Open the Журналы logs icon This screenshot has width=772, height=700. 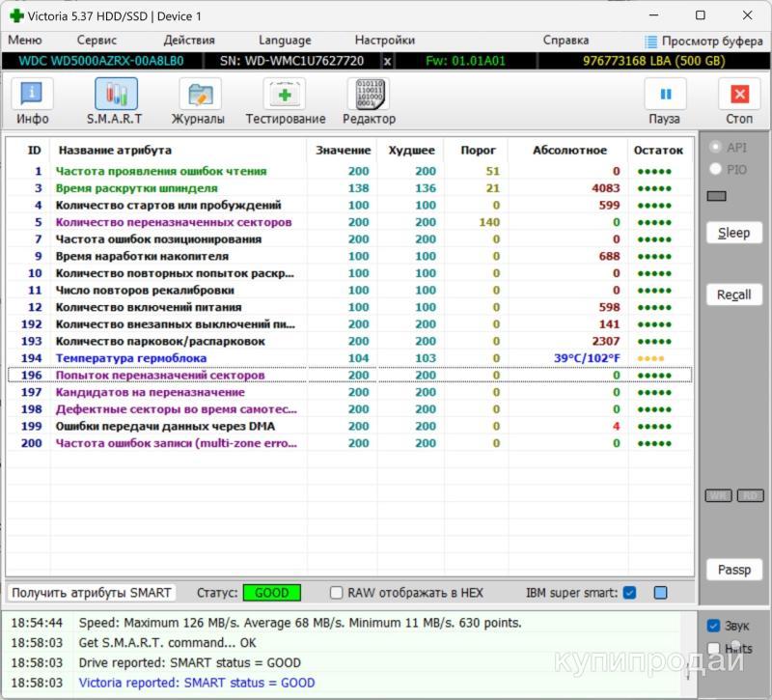coord(199,95)
